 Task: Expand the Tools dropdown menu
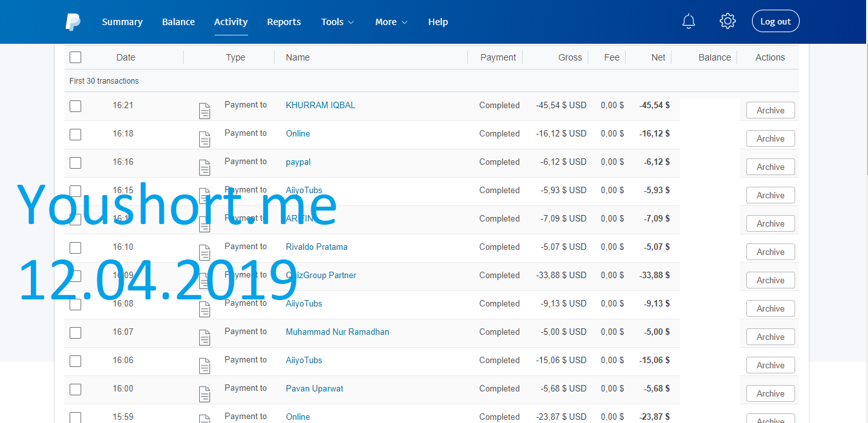338,22
